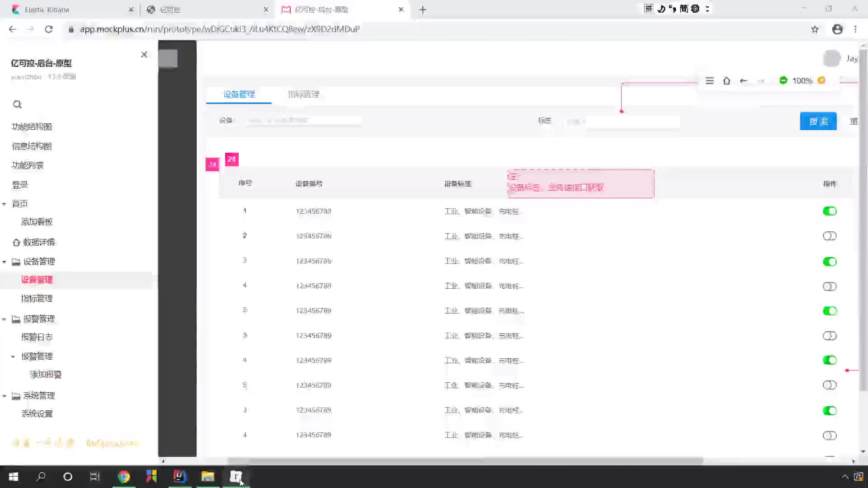Open the 指标管理 page in sidebar tree
Viewport: 868px width, 488px height.
37,299
